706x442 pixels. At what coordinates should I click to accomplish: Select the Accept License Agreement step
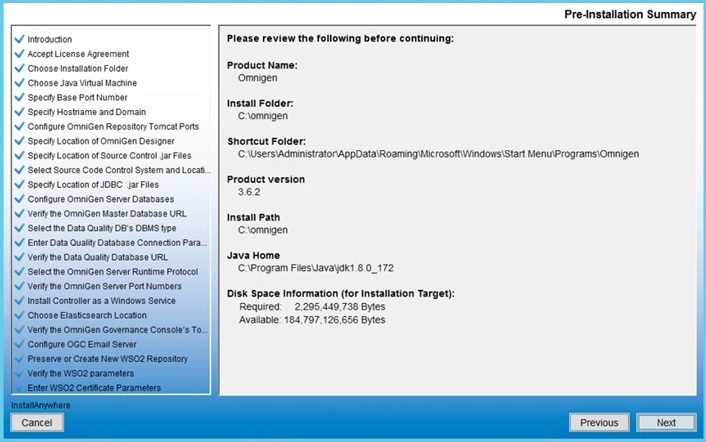[x=78, y=54]
